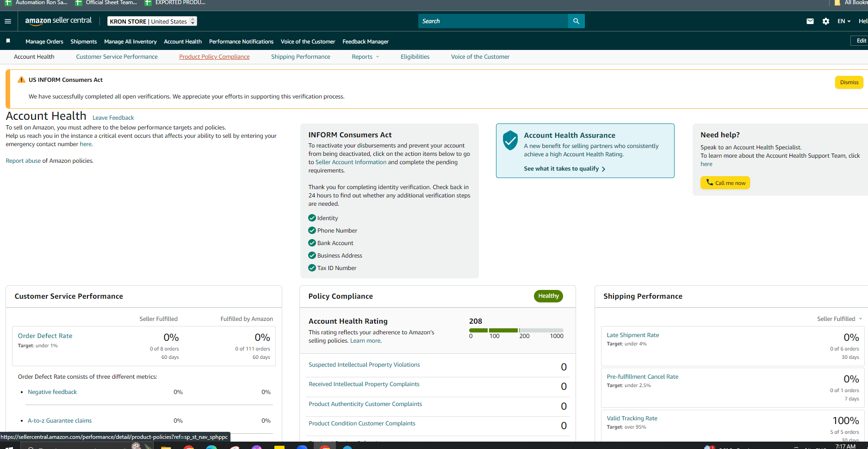This screenshot has width=868, height=449.
Task: Click the search magnifier button
Action: coord(576,21)
